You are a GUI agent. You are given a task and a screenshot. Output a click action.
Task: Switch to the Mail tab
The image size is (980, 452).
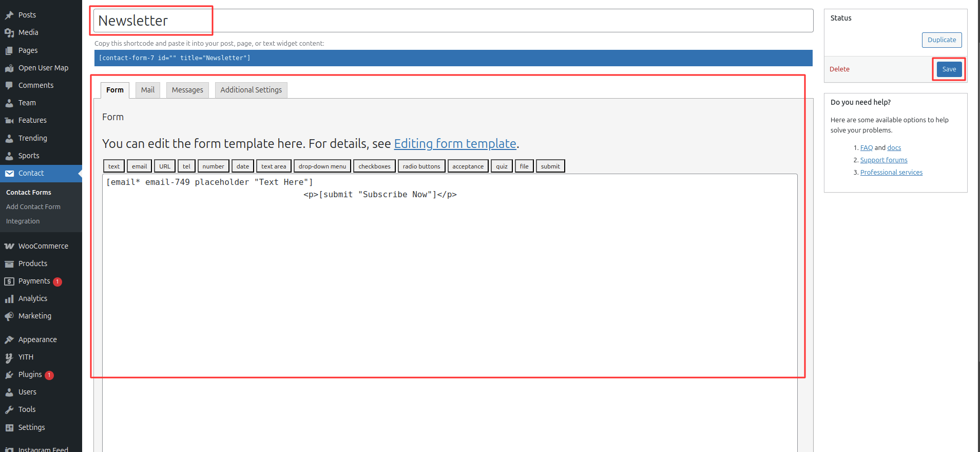148,90
